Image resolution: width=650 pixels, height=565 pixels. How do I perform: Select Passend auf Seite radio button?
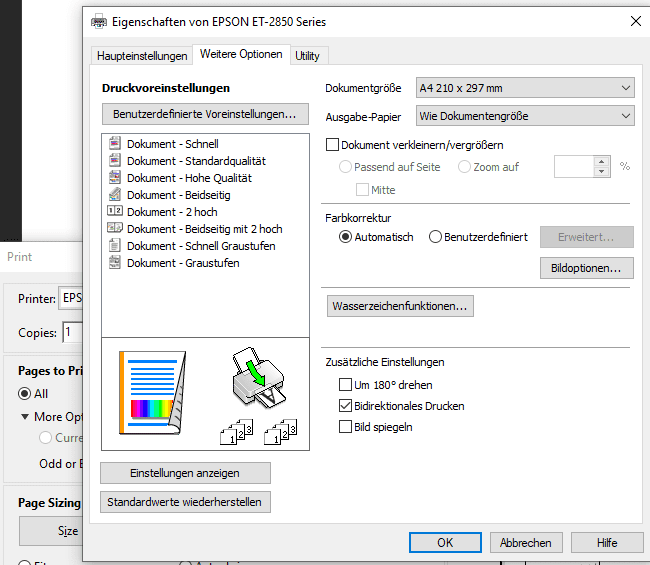pos(345,167)
